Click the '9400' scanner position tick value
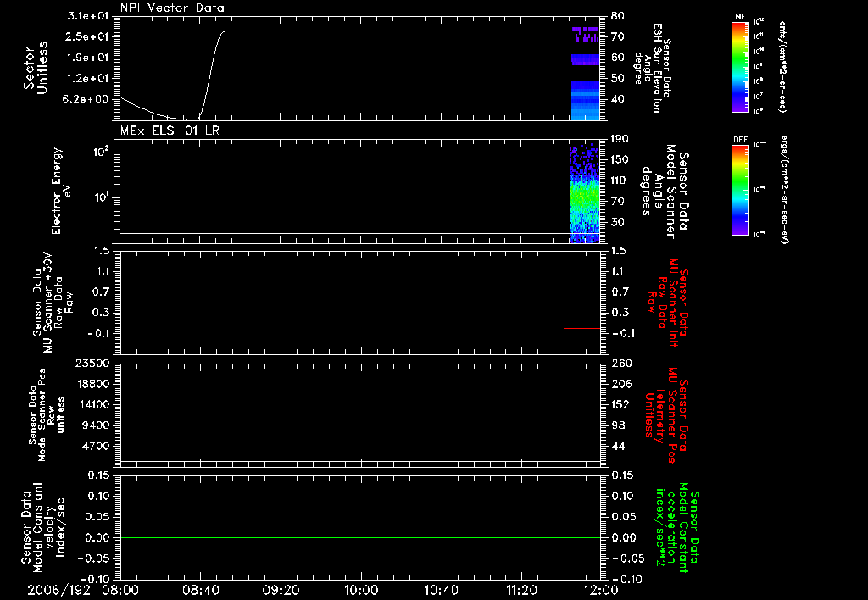 [96, 425]
